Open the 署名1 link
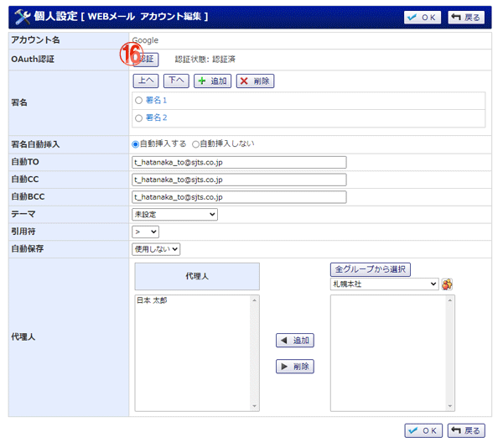 [x=156, y=100]
